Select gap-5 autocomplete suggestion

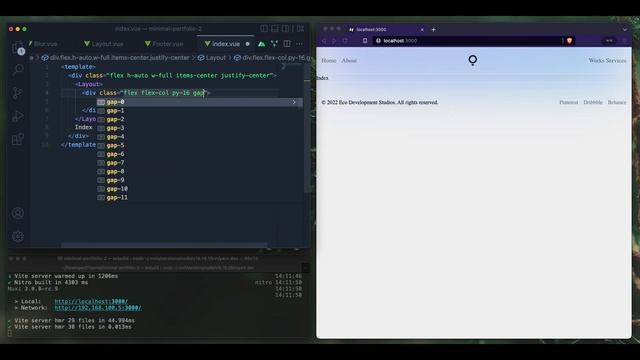click(199, 145)
